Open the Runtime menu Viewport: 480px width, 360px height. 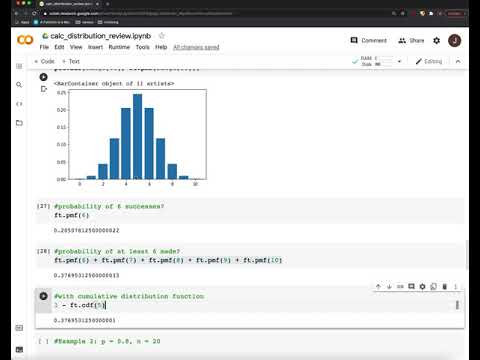pos(119,47)
